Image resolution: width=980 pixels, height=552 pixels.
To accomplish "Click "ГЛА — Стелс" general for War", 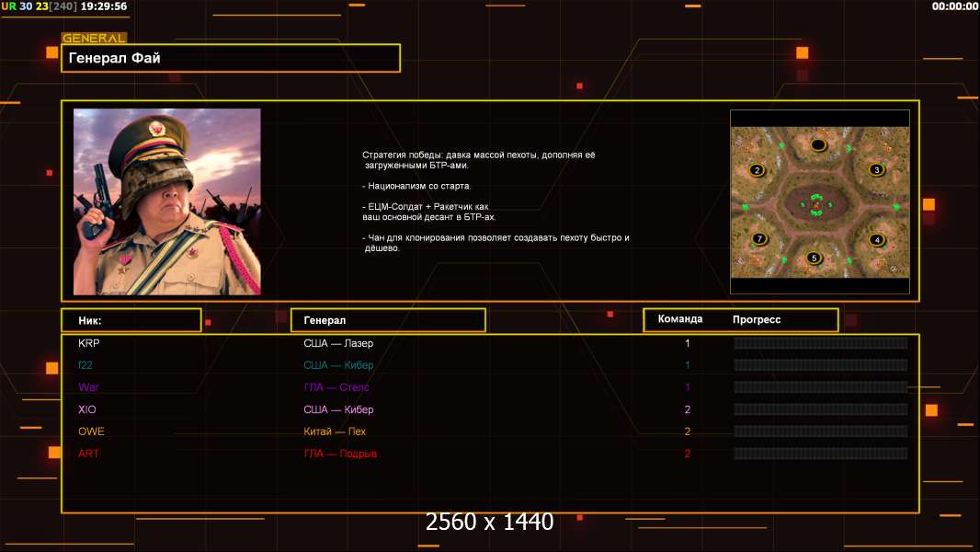I will pyautogui.click(x=336, y=387).
